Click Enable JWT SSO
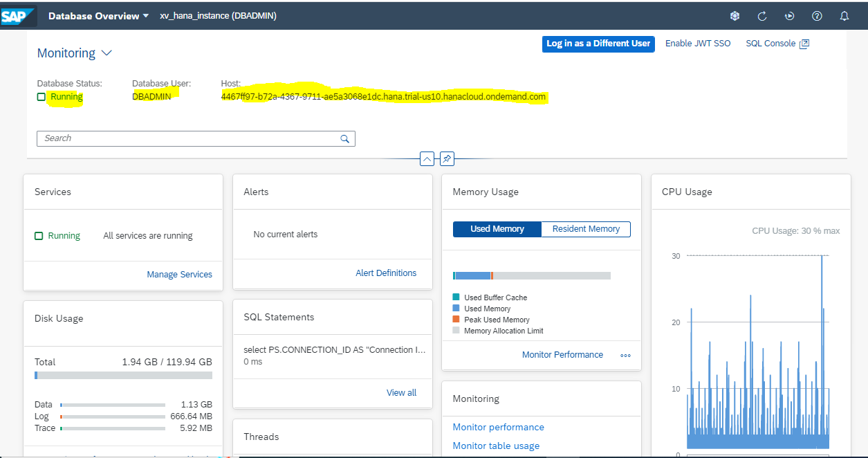The image size is (868, 458). [698, 44]
